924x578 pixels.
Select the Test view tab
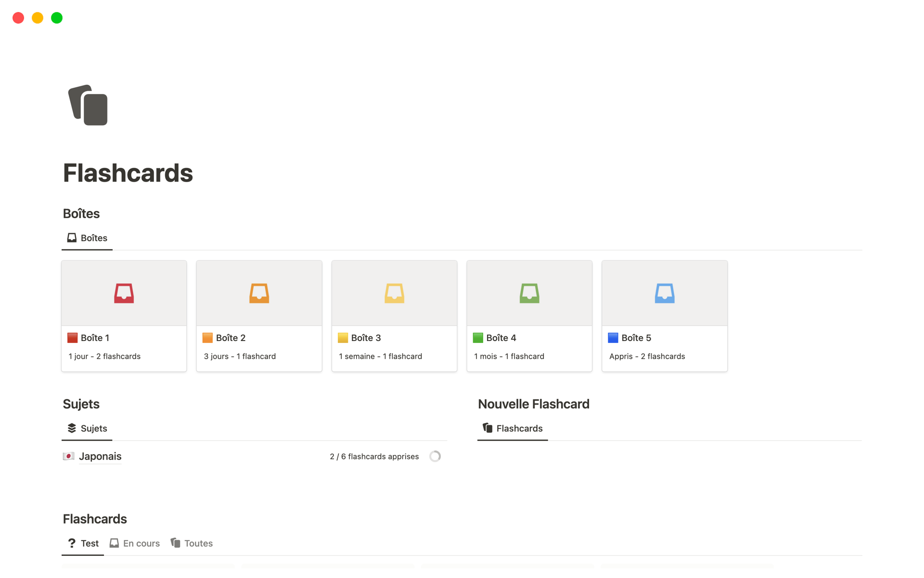[89, 543]
